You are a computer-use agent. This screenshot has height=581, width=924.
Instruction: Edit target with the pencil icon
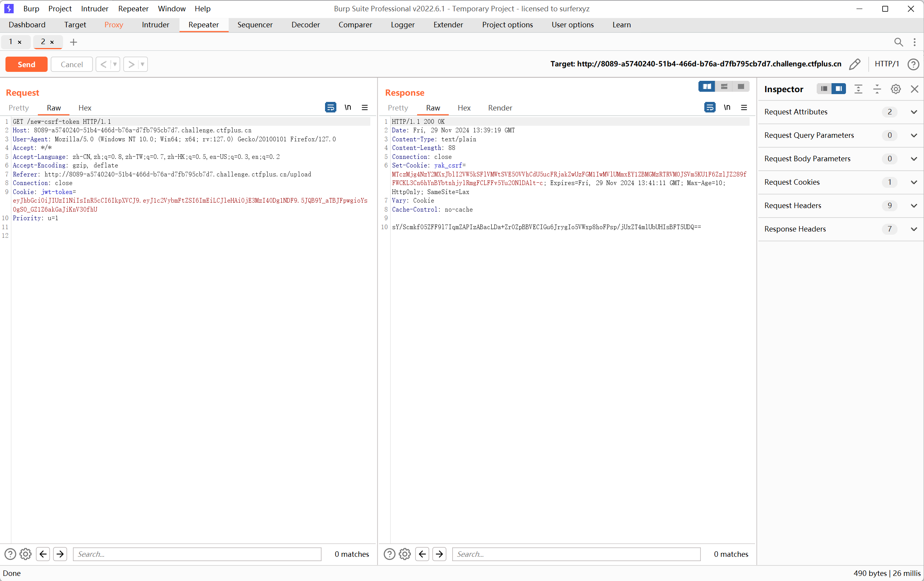pyautogui.click(x=855, y=64)
